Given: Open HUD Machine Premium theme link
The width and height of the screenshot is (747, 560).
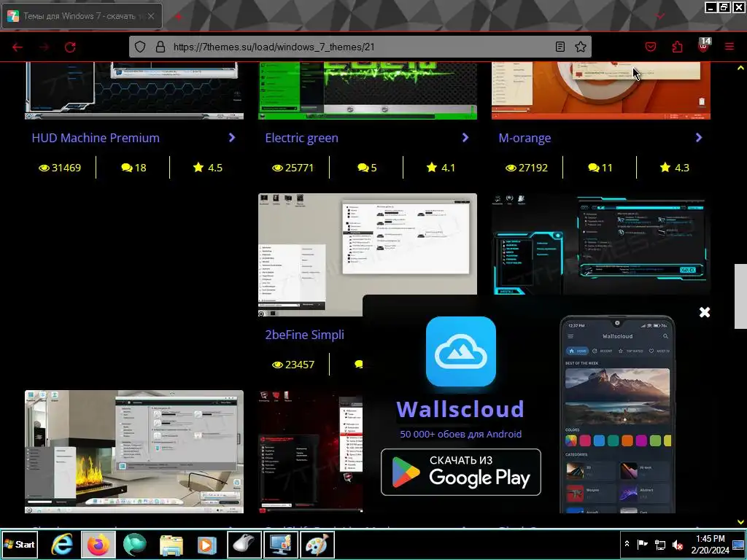Looking at the screenshot, I should (96, 138).
